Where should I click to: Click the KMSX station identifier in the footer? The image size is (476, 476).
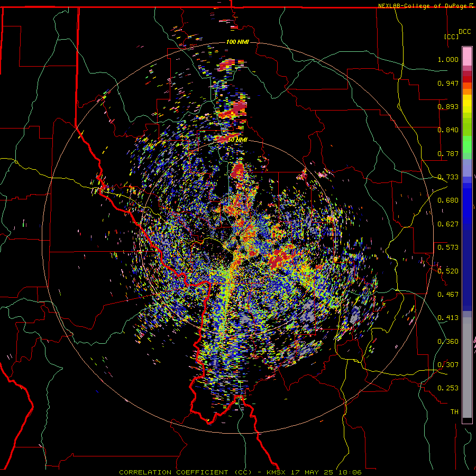tap(276, 472)
